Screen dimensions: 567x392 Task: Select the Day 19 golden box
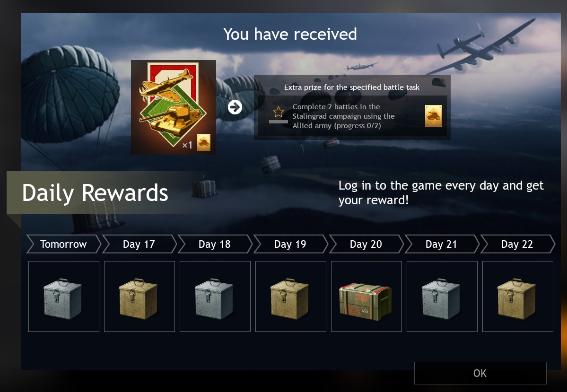tap(290, 296)
